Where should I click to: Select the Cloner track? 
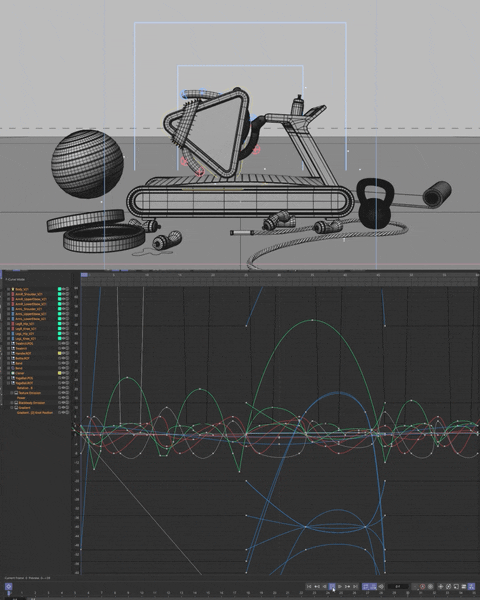(x=20, y=373)
